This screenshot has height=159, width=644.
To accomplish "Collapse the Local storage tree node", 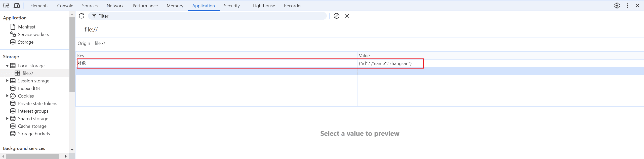I will click(7, 66).
